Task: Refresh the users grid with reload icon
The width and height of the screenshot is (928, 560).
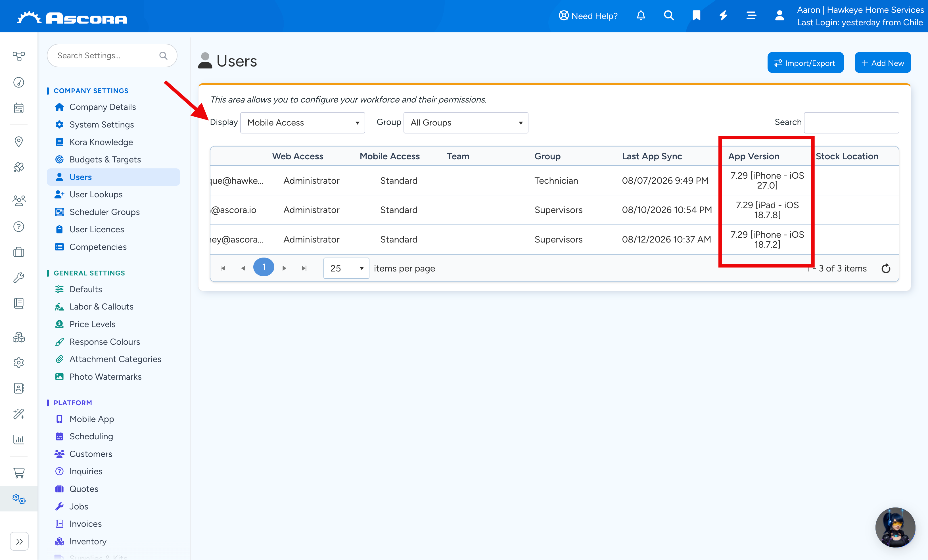Action: click(x=886, y=269)
